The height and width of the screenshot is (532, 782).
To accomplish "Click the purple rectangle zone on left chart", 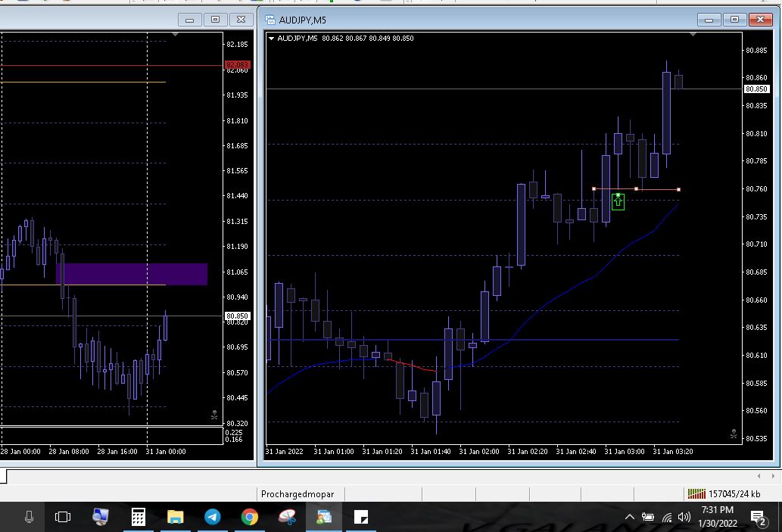I will click(132, 274).
